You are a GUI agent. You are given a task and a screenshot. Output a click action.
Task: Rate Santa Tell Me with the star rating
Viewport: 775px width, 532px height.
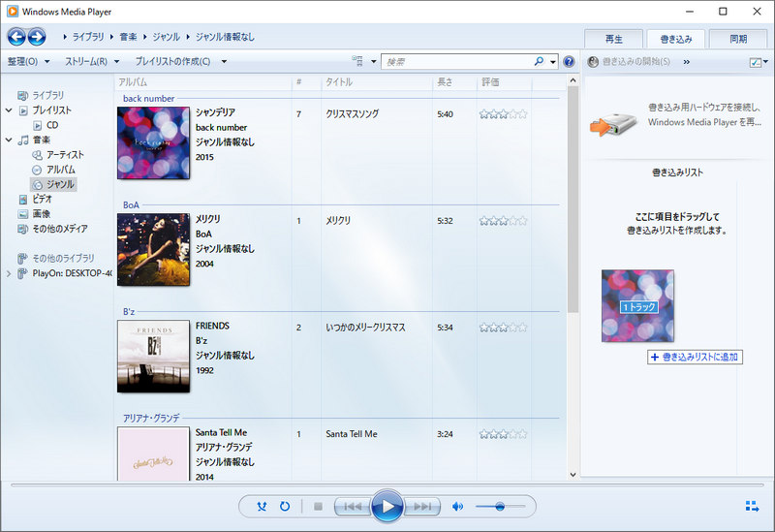(503, 434)
